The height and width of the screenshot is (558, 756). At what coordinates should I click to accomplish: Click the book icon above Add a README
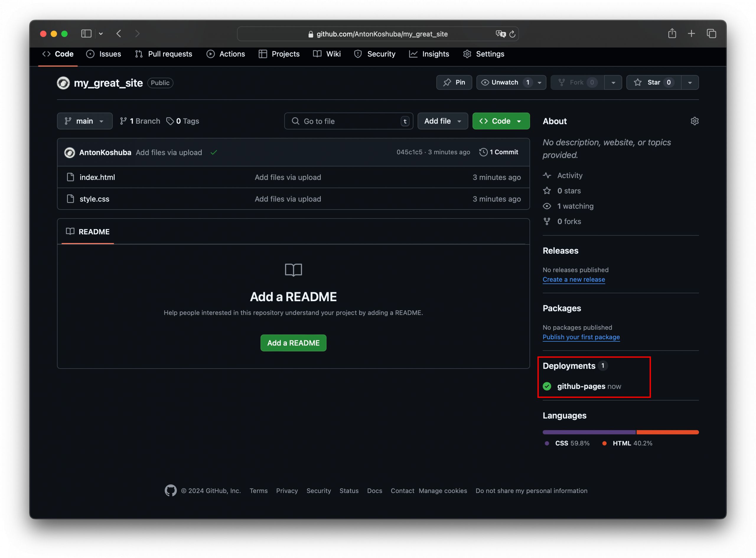tap(293, 270)
